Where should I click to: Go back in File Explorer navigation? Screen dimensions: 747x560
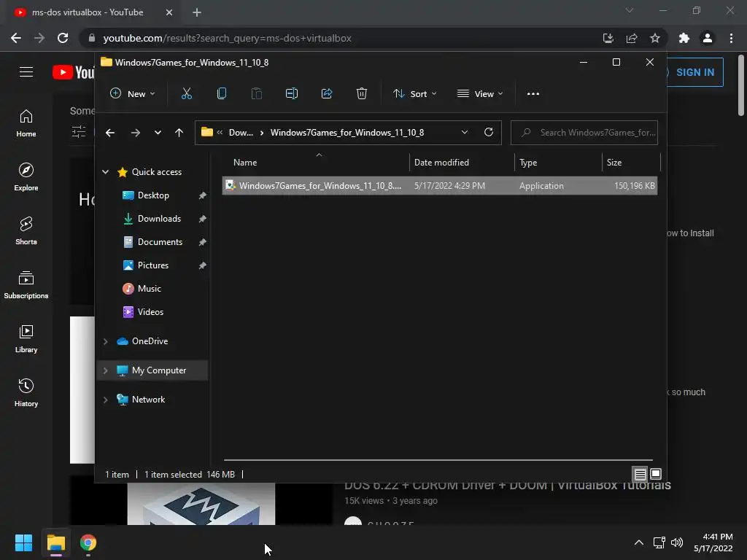click(110, 133)
